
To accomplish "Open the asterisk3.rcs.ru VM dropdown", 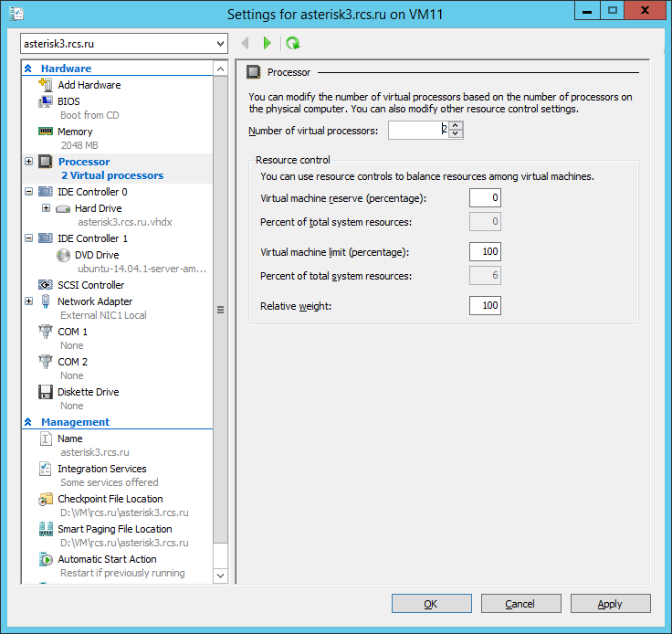I will [x=220, y=43].
